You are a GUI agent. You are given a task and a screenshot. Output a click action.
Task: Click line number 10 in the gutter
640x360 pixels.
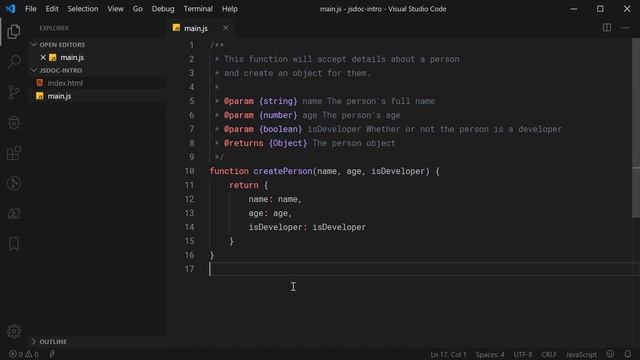190,171
